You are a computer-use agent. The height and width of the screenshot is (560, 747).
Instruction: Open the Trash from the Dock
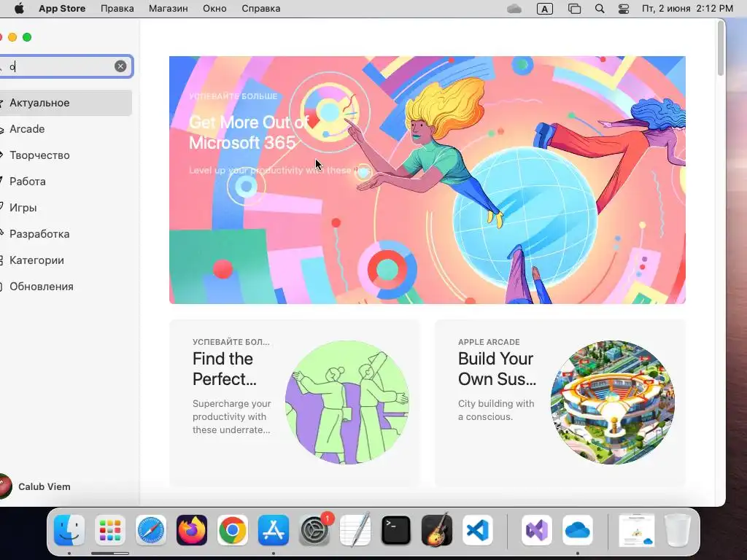678,530
